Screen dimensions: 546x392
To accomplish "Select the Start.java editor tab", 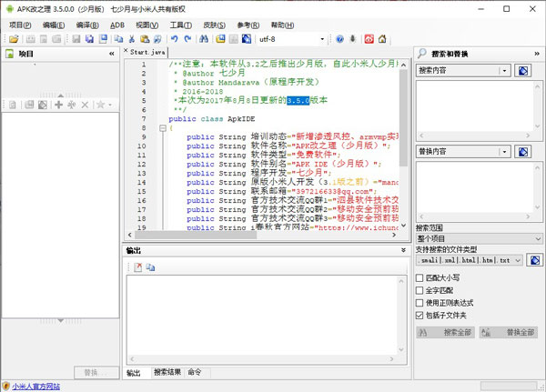I will (x=147, y=52).
